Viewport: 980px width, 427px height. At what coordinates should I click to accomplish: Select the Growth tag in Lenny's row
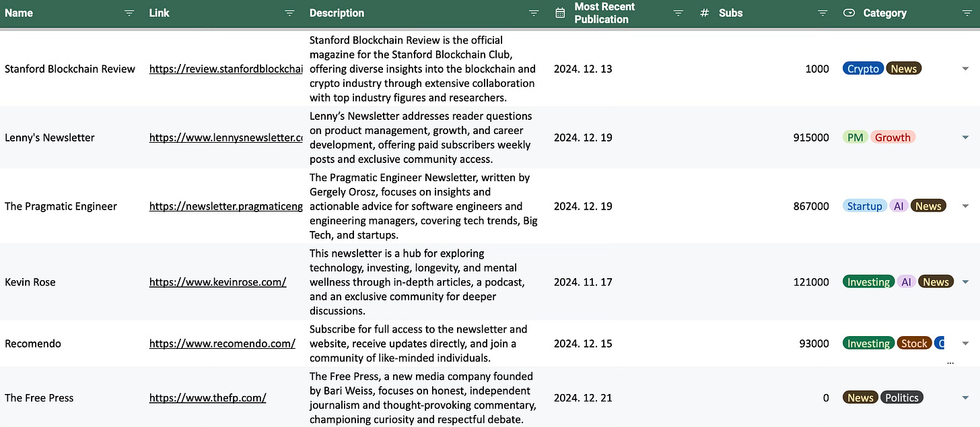(893, 137)
